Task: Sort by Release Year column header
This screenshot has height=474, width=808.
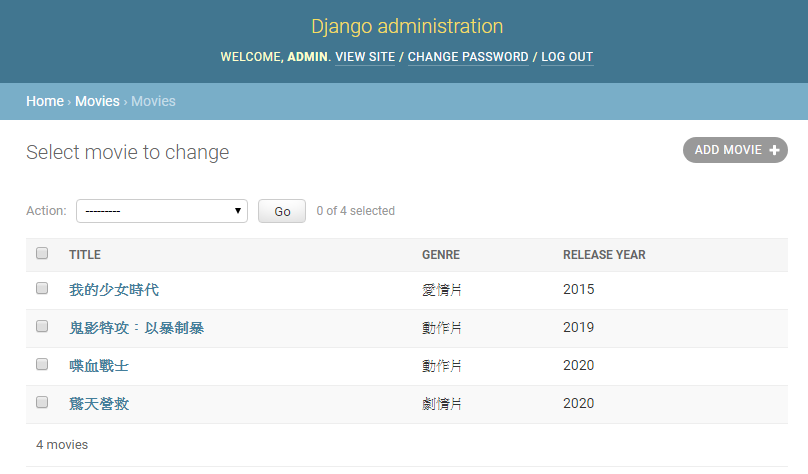Action: [x=604, y=255]
